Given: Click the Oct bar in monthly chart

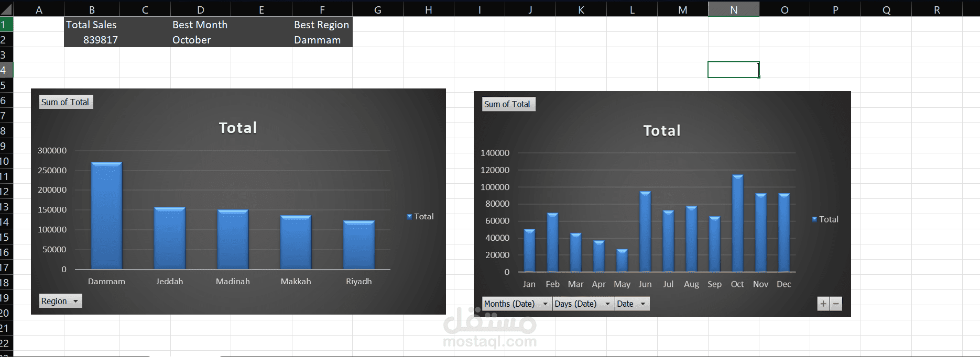Looking at the screenshot, I should [737, 224].
